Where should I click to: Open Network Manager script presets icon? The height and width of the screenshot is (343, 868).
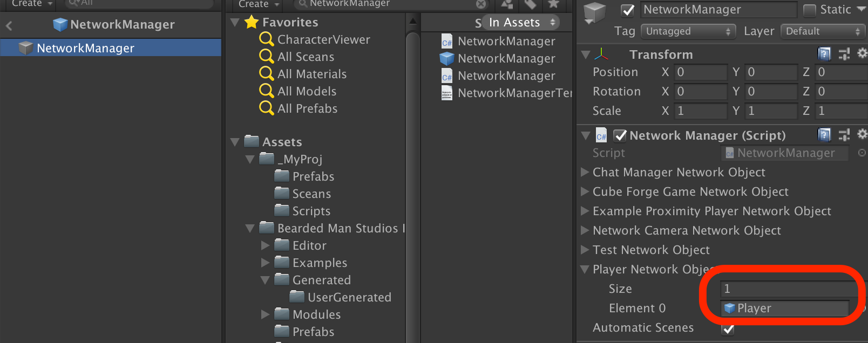[x=844, y=135]
